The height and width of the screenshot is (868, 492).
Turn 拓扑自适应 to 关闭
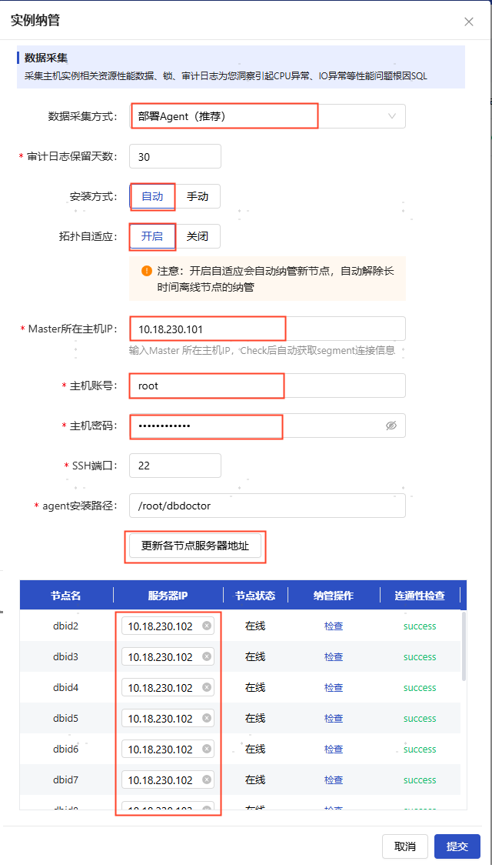point(198,236)
